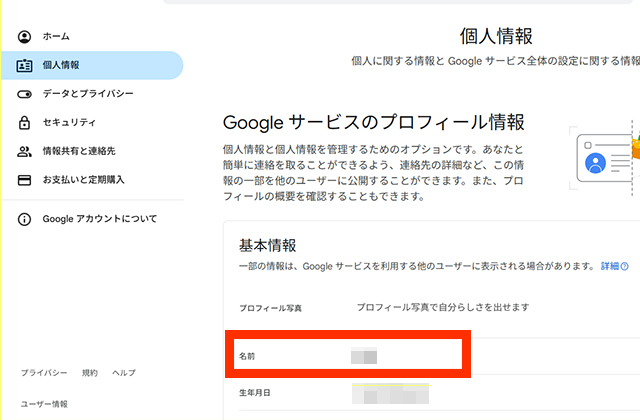
Task: Click the Google サービスのプロフィール情報 heading
Action: coord(373,122)
